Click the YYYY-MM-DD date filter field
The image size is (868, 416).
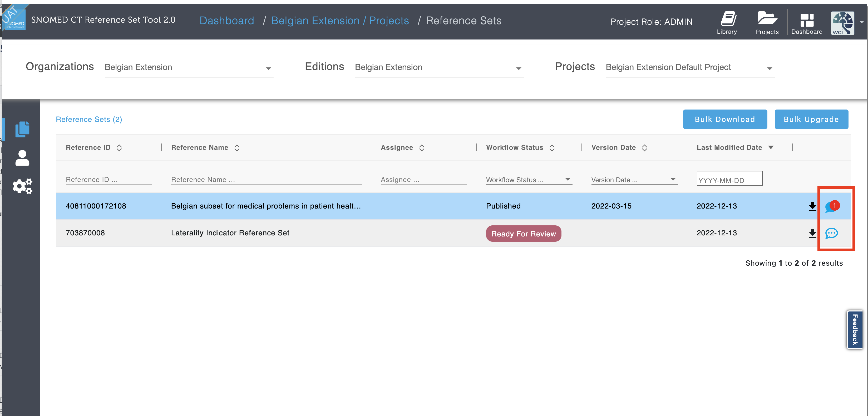729,179
